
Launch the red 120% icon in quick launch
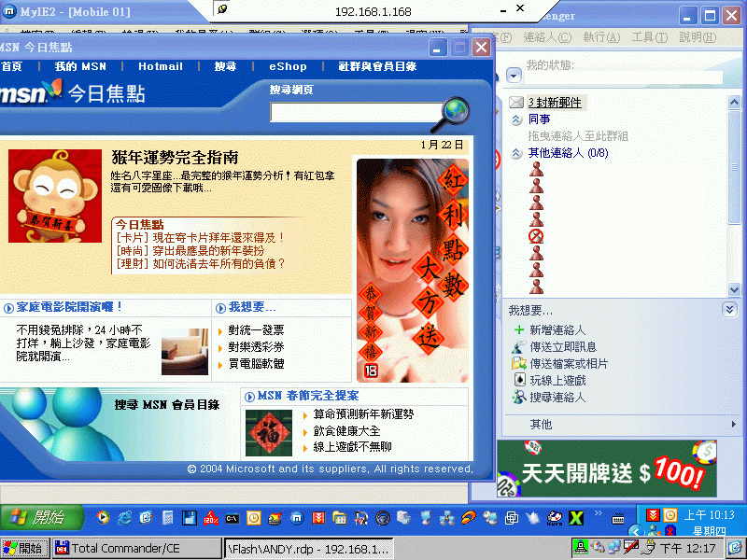pos(211,518)
